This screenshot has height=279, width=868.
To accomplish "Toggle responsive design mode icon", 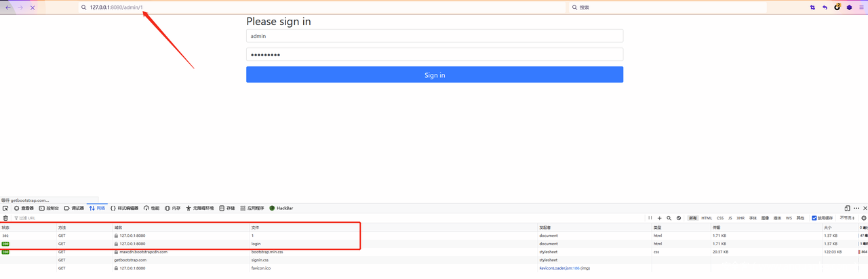I will point(847,208).
